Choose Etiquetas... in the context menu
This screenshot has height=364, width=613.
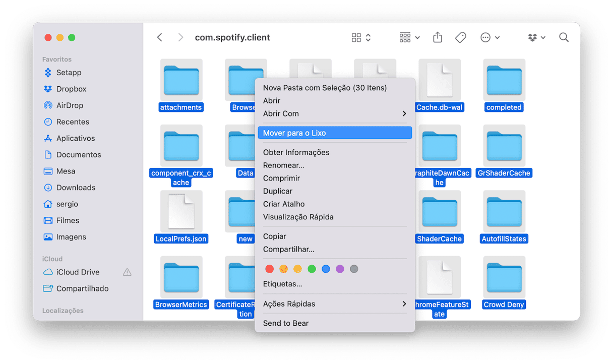coord(335,284)
